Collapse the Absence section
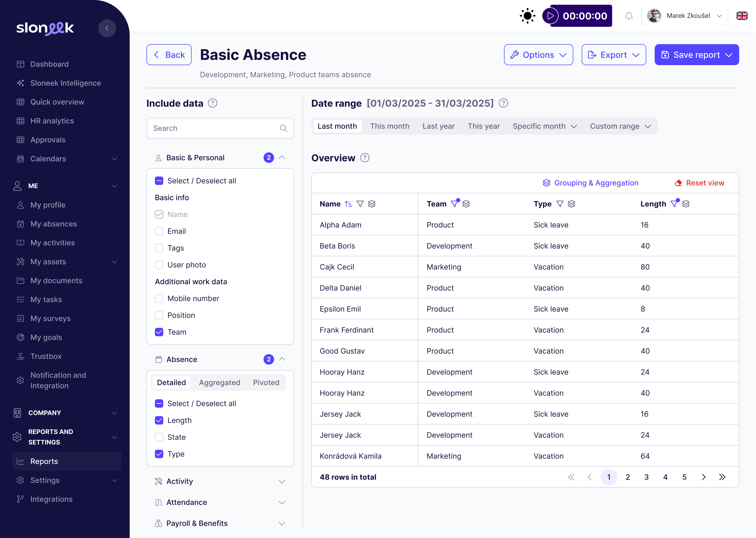Screen dimensions: 756x538 pyautogui.click(x=282, y=359)
